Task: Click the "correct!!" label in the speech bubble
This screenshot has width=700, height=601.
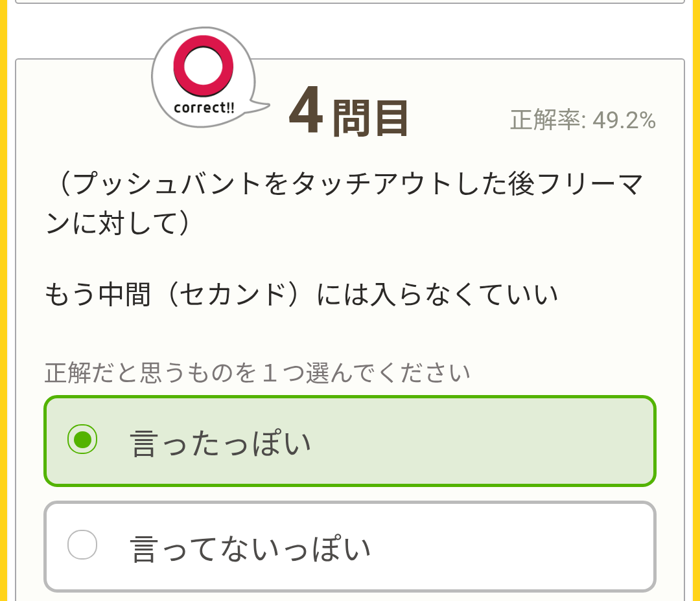Action: [204, 108]
